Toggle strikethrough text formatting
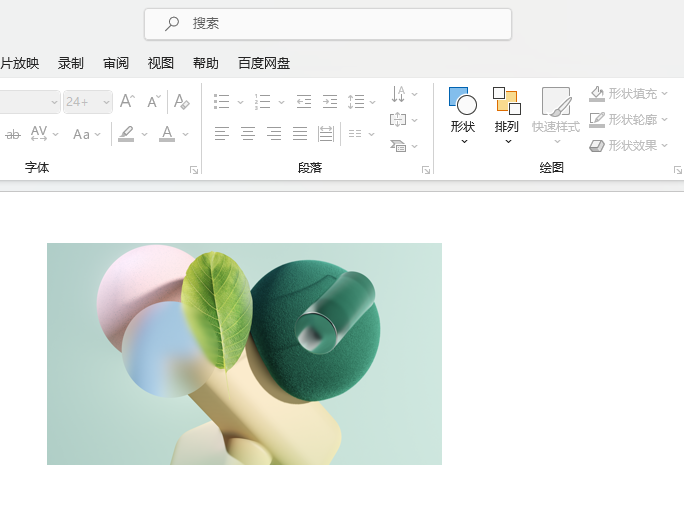 (13, 134)
